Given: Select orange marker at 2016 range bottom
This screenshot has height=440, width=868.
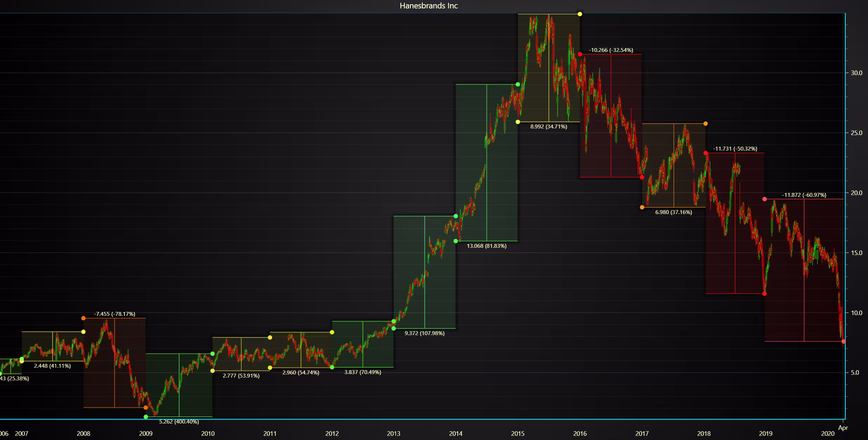Looking at the screenshot, I should coord(642,207).
